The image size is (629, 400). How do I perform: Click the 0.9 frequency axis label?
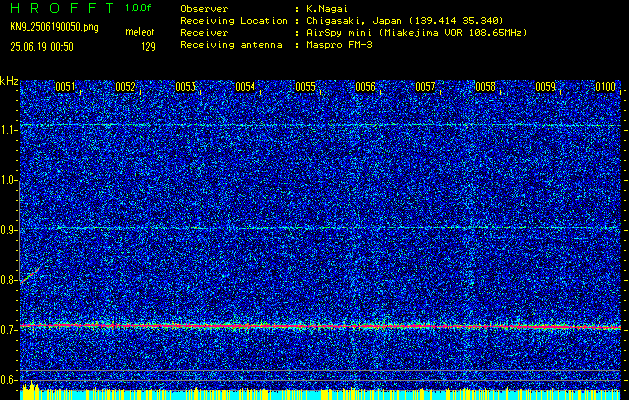tap(8, 230)
